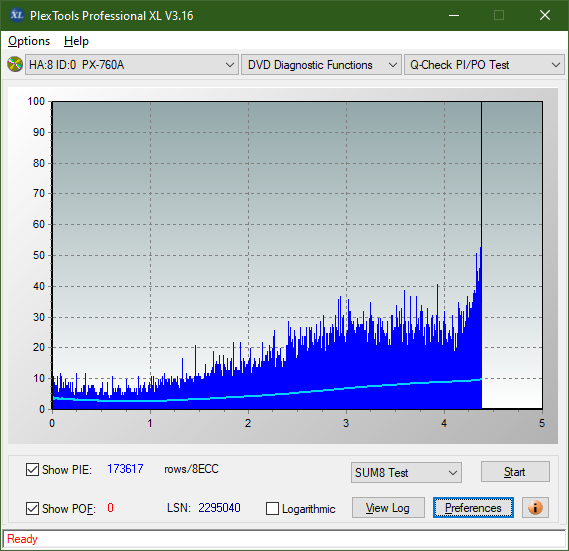Click the LSN value 2295040
Screen dimensions: 569x551
point(219,507)
